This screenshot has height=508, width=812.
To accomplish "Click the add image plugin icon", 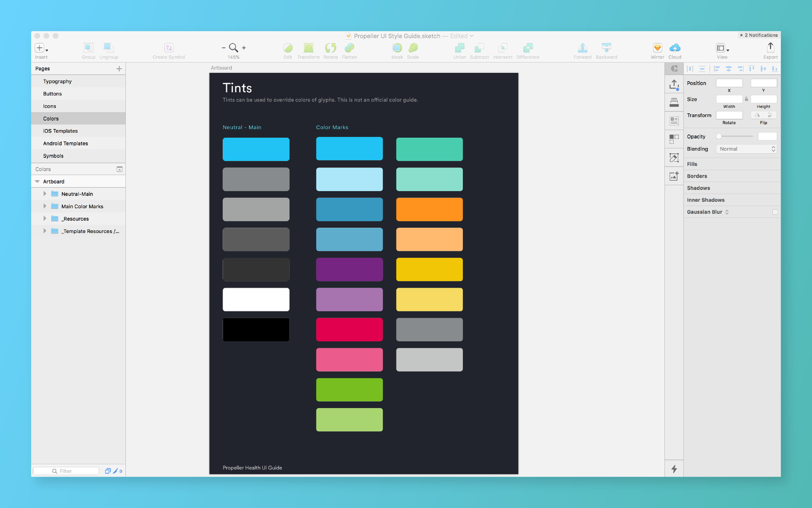I will pos(674,176).
